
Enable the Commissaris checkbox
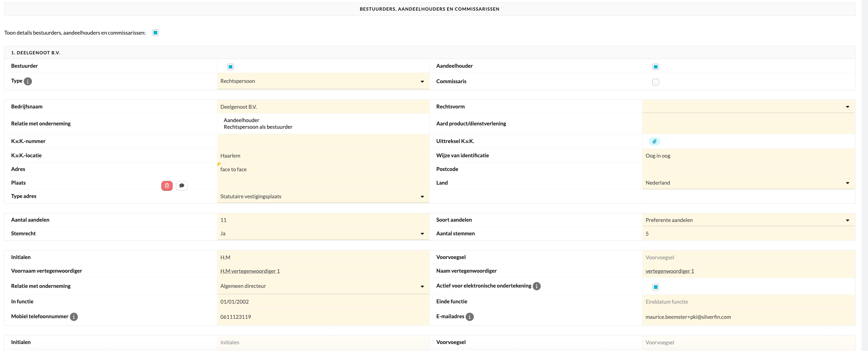point(655,82)
